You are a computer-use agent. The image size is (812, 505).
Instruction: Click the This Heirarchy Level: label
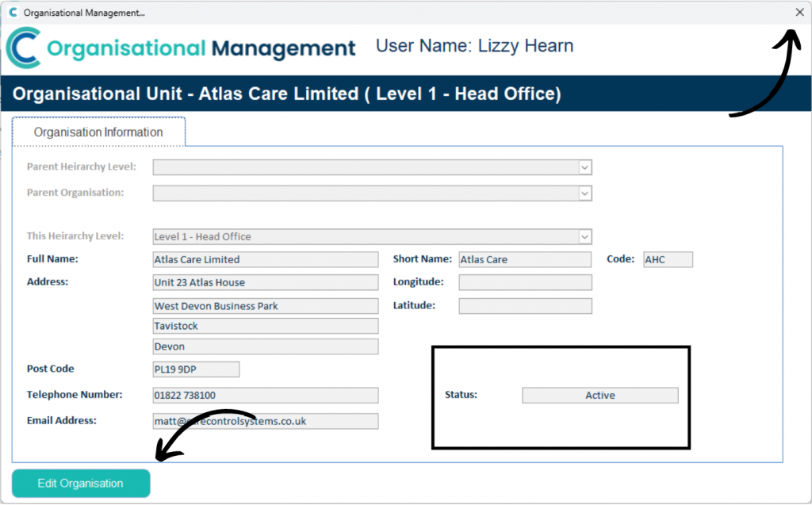[x=75, y=236]
